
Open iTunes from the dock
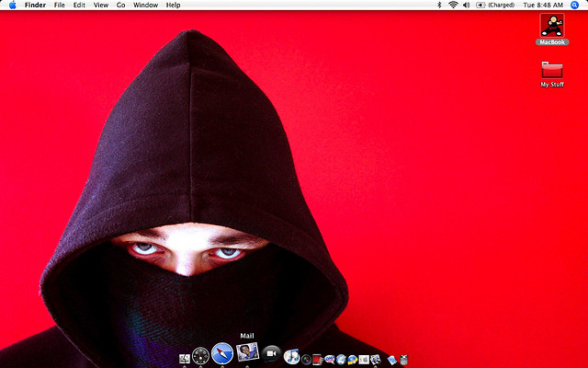point(291,356)
